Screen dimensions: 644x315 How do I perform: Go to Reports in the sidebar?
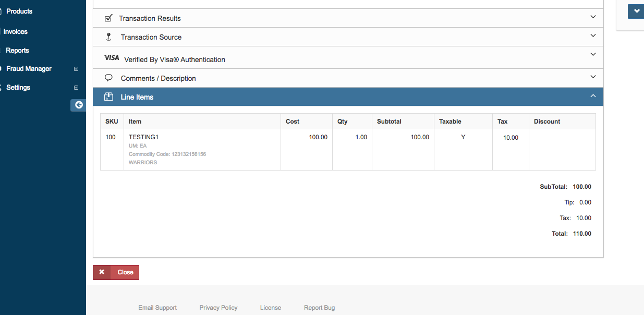coord(17,51)
